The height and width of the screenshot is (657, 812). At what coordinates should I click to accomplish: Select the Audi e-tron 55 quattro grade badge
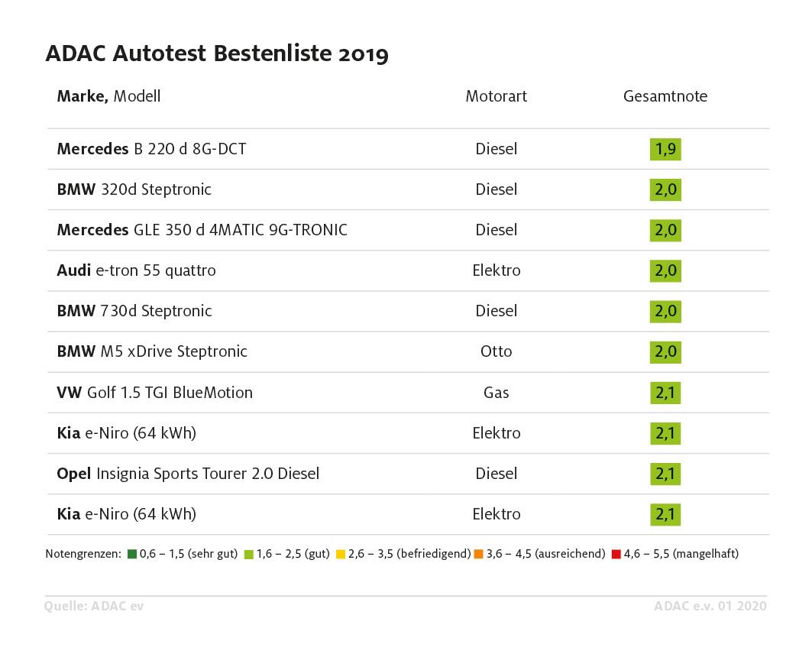(x=665, y=270)
